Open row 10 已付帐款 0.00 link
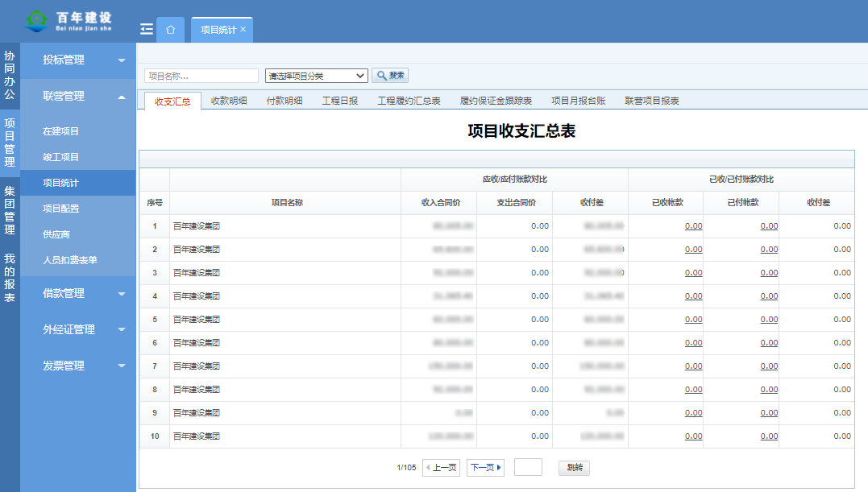The image size is (868, 492). click(769, 436)
